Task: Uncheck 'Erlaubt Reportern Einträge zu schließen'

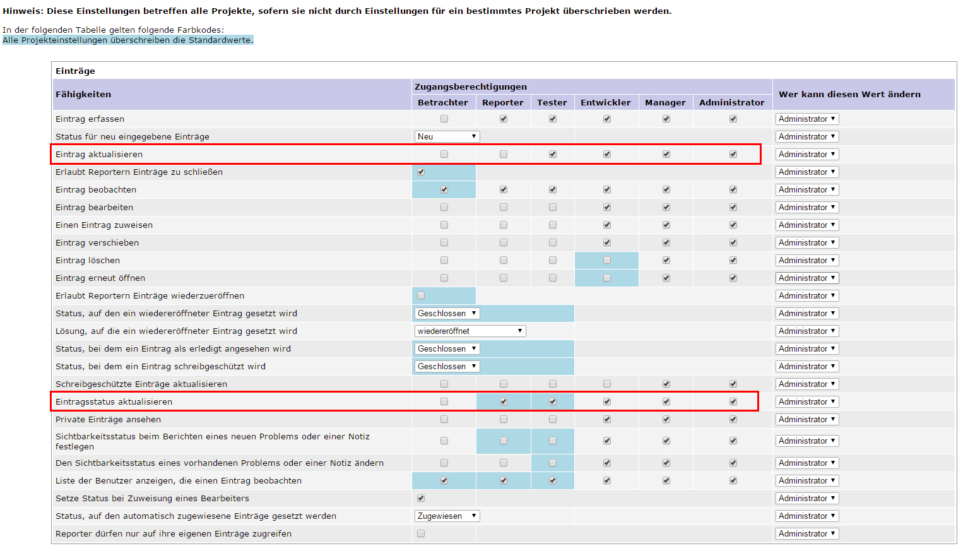Action: tap(421, 172)
